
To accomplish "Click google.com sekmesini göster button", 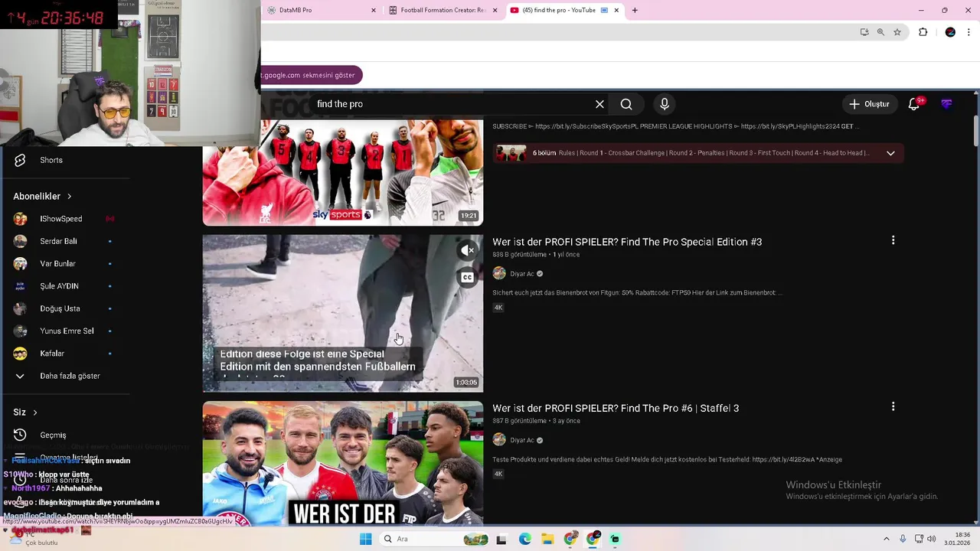I will pyautogui.click(x=311, y=75).
